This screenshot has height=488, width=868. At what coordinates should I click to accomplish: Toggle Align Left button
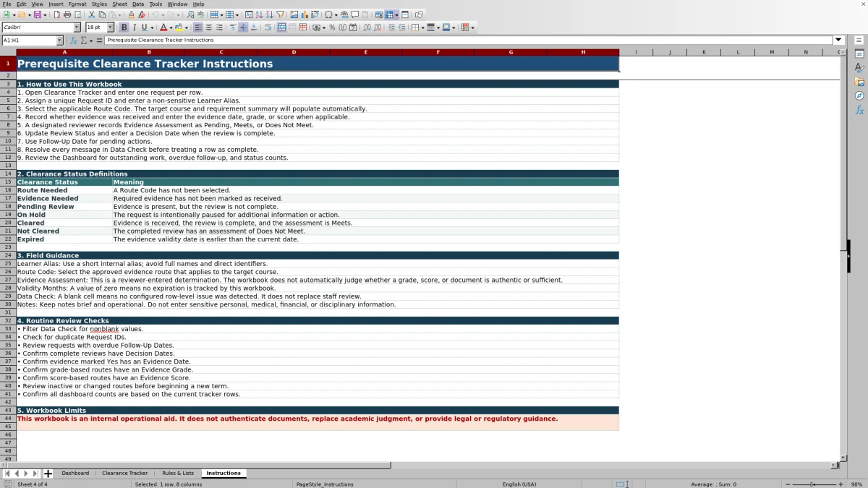tap(197, 27)
